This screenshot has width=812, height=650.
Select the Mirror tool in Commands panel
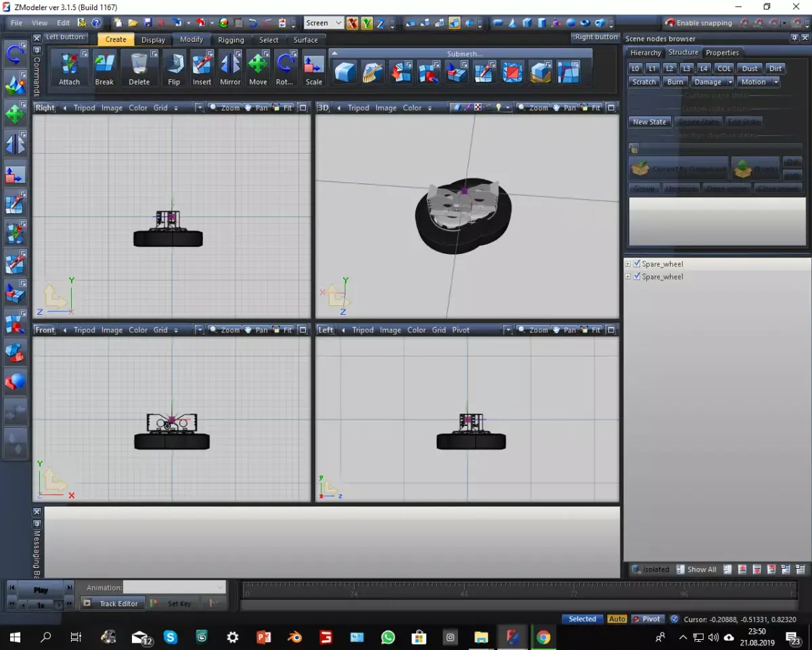coord(230,68)
